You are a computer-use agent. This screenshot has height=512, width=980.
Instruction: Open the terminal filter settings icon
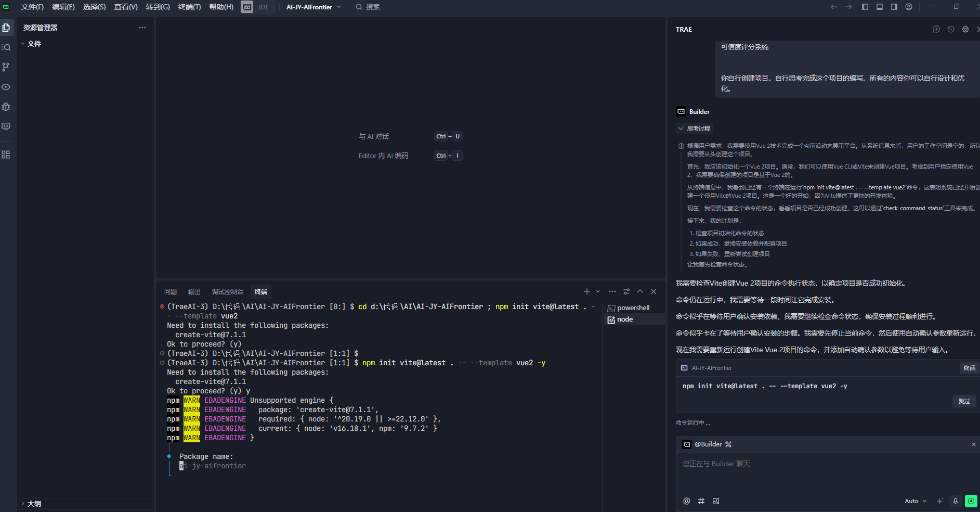pyautogui.click(x=626, y=291)
